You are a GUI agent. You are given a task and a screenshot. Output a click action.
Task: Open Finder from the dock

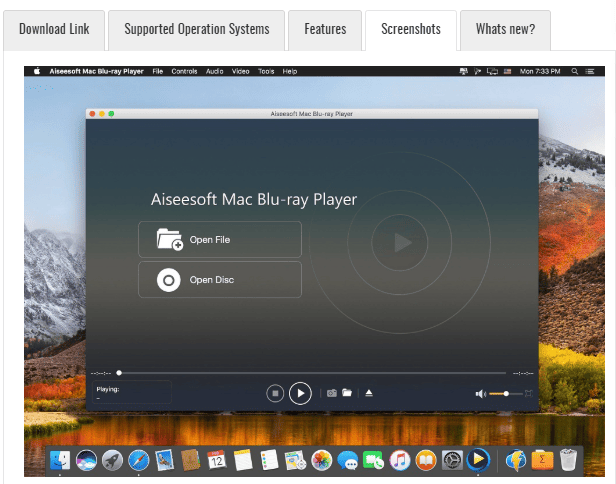[60, 460]
